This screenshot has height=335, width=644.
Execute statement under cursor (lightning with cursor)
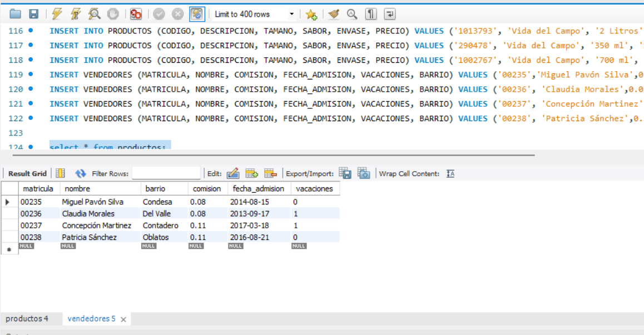coord(76,14)
